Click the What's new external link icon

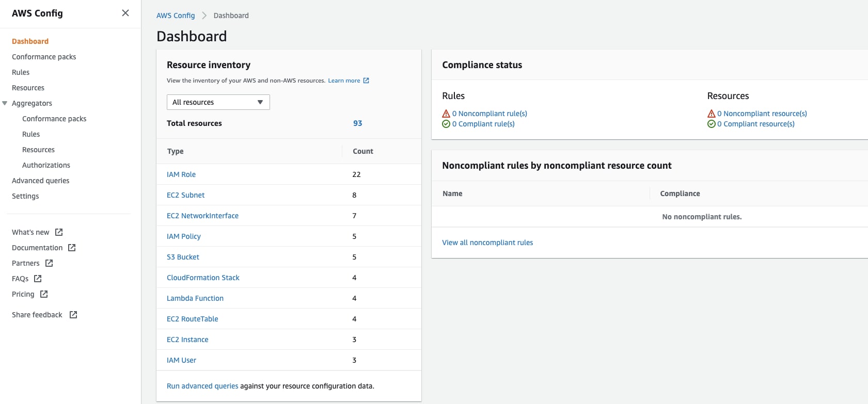[x=59, y=232]
